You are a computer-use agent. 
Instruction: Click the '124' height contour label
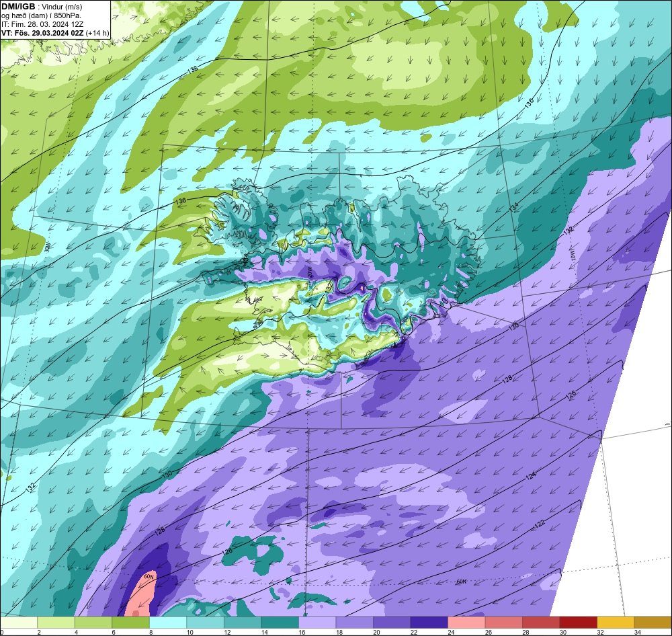(x=531, y=475)
